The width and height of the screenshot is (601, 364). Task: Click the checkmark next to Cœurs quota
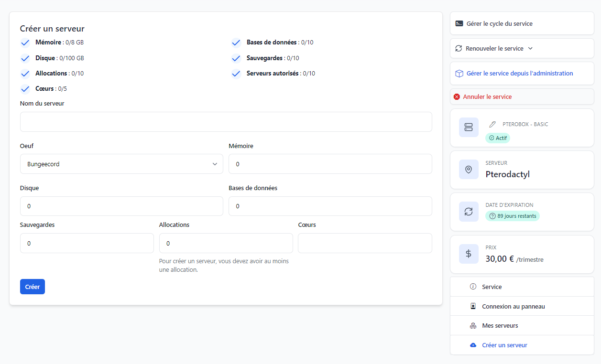coord(25,89)
